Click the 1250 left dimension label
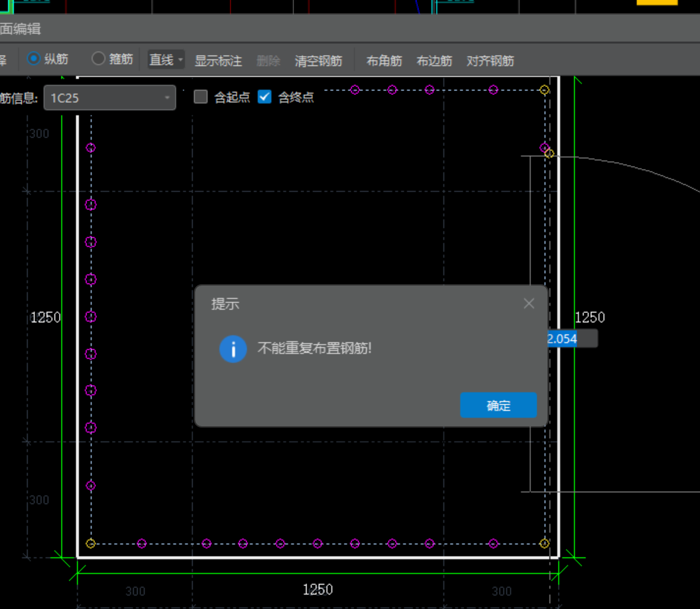The width and height of the screenshot is (700, 609). pyautogui.click(x=46, y=318)
